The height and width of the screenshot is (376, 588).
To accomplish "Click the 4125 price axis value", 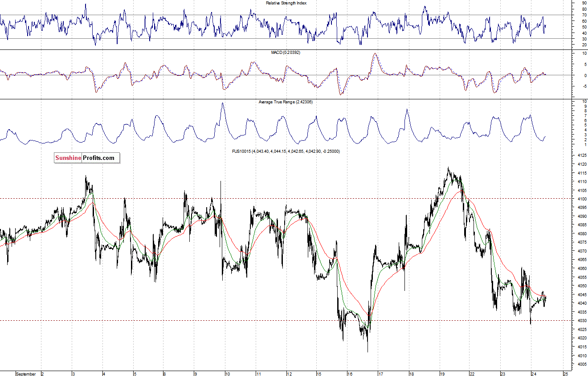I will click(582, 155).
